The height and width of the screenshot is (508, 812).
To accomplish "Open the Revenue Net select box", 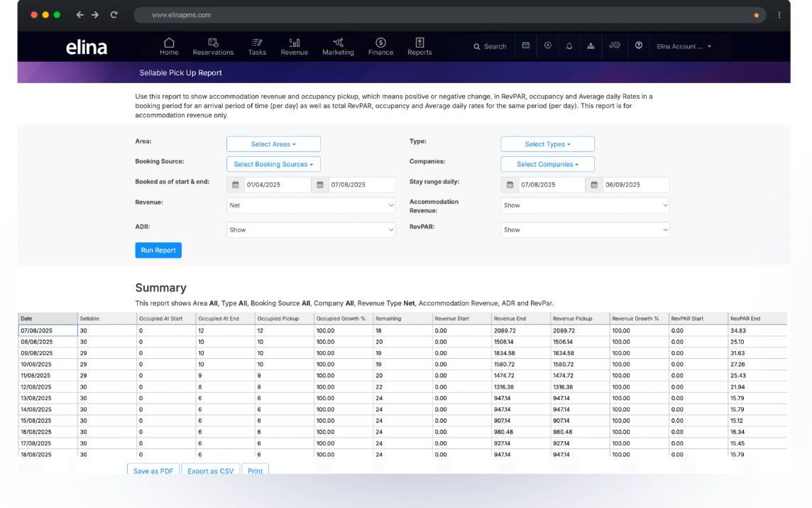I will point(311,205).
